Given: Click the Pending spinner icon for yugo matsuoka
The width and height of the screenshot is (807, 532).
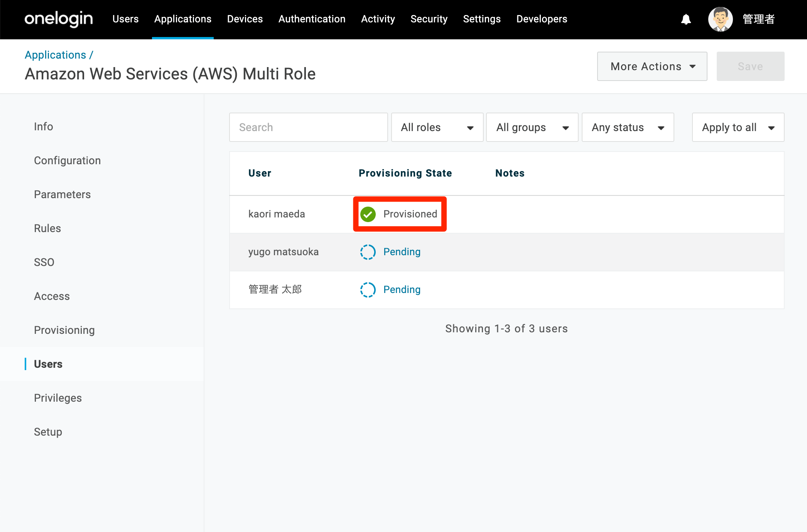Looking at the screenshot, I should click(x=368, y=252).
